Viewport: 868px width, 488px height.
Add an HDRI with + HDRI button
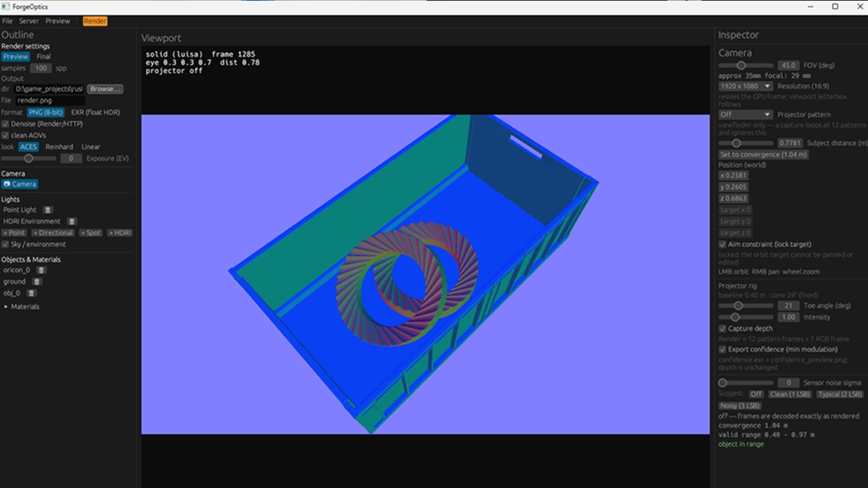point(119,233)
